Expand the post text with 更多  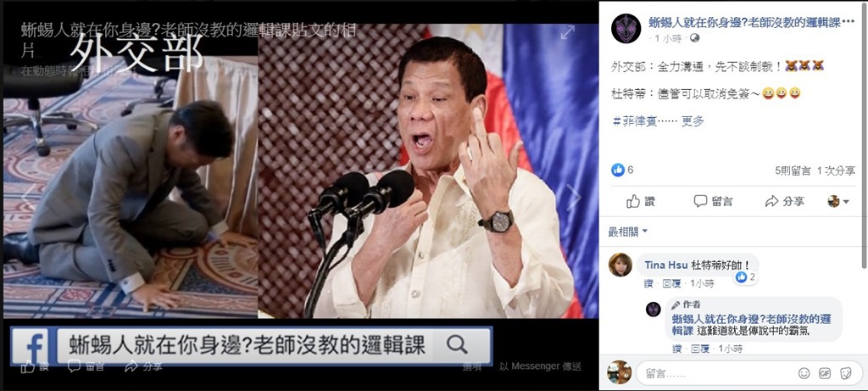693,120
